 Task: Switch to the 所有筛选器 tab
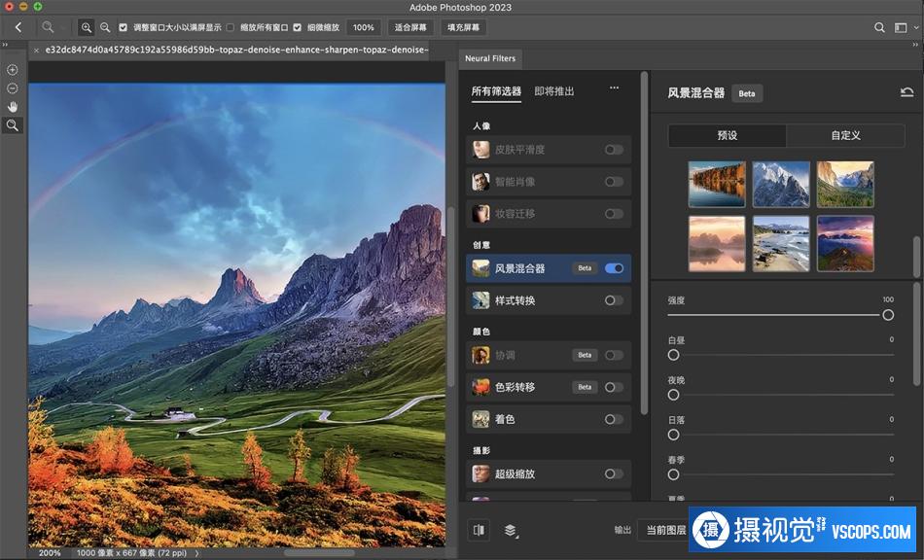pos(496,91)
